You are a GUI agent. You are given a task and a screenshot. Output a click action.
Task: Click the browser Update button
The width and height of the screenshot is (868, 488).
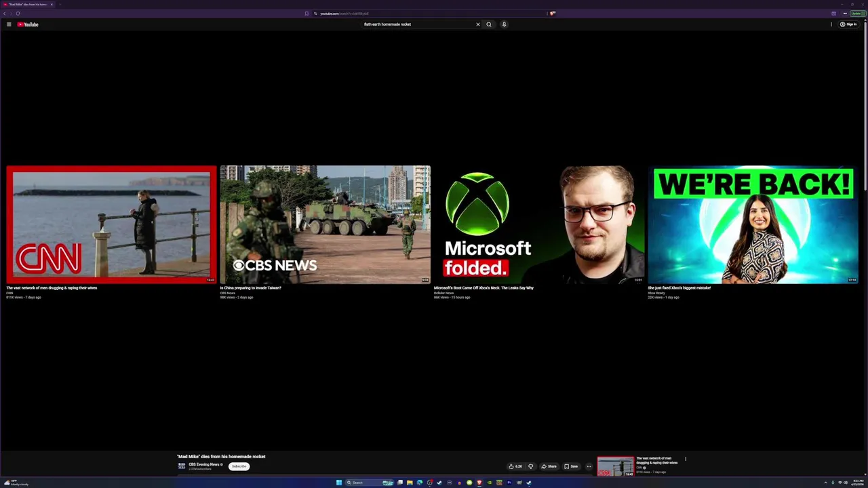[858, 14]
